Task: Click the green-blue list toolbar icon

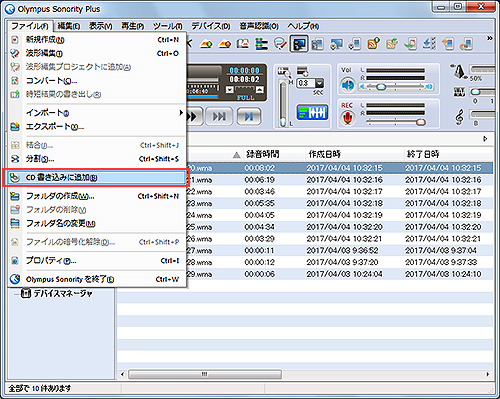Action: pos(262,44)
